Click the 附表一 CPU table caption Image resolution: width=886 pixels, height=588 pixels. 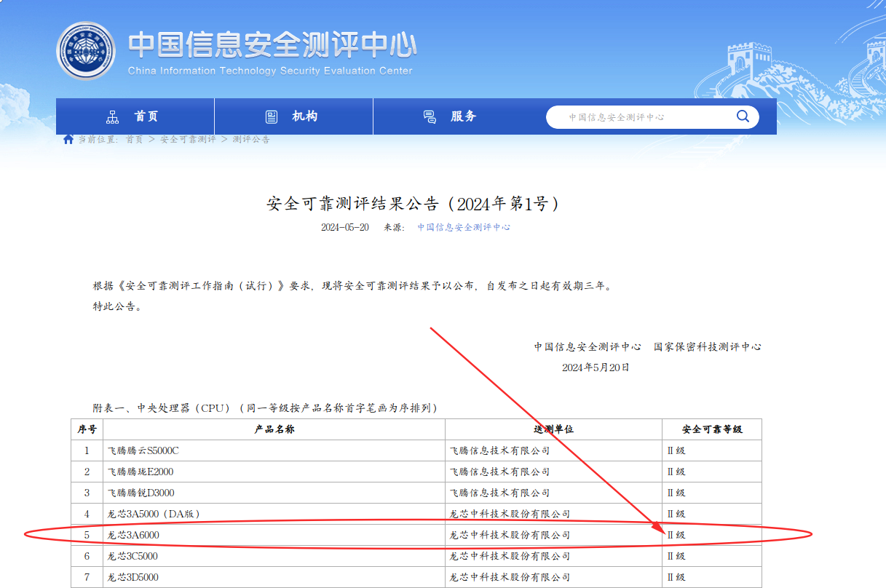(x=266, y=408)
